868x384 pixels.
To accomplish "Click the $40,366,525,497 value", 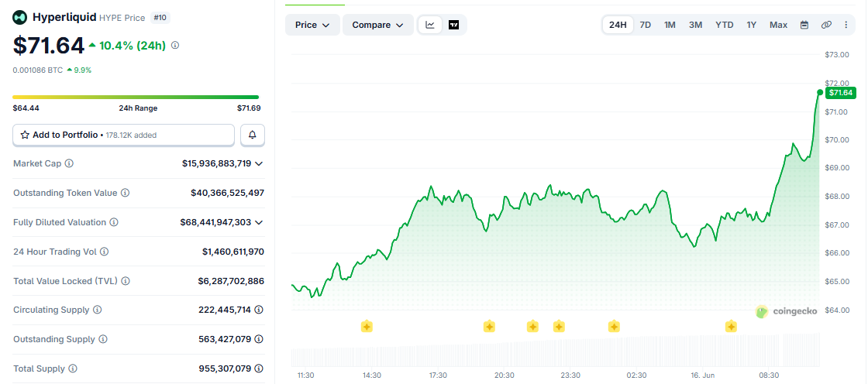I will coord(228,193).
